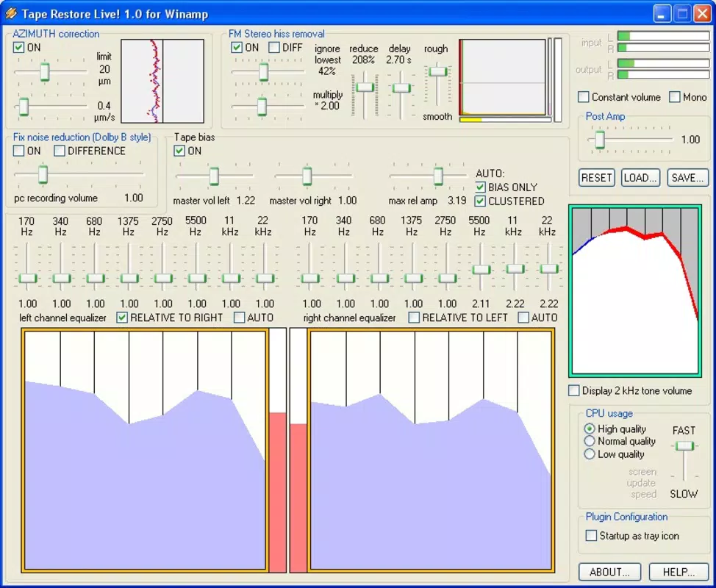Toggle the CLUSTERED auto option
The image size is (716, 588).
[x=480, y=201]
